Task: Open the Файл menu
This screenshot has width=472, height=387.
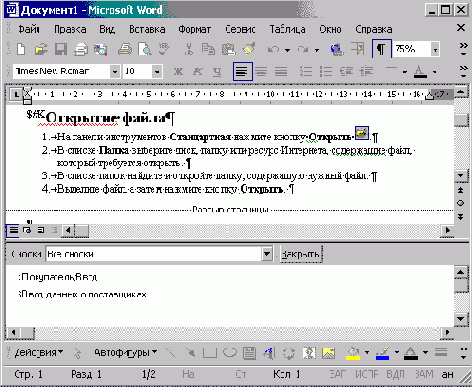Action: 29,29
